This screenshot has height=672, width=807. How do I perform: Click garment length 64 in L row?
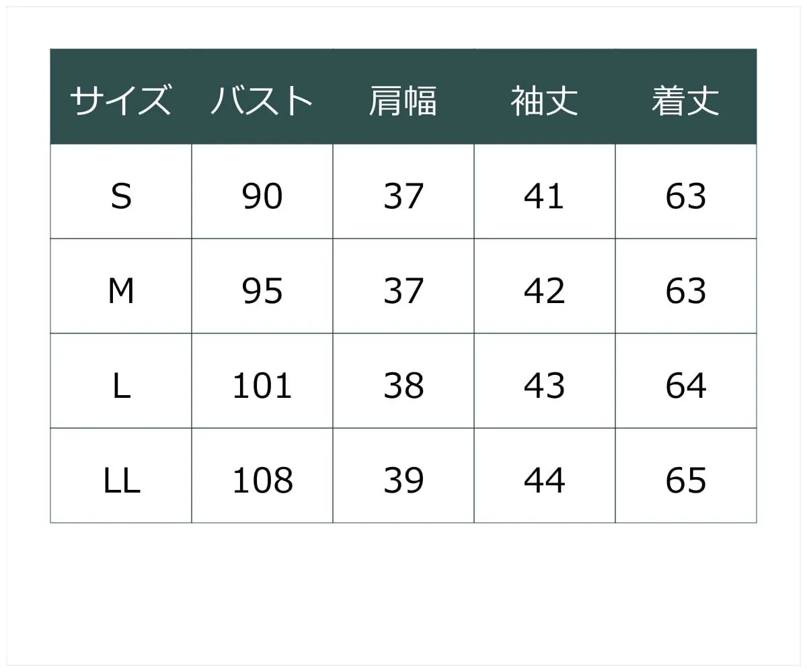(686, 386)
